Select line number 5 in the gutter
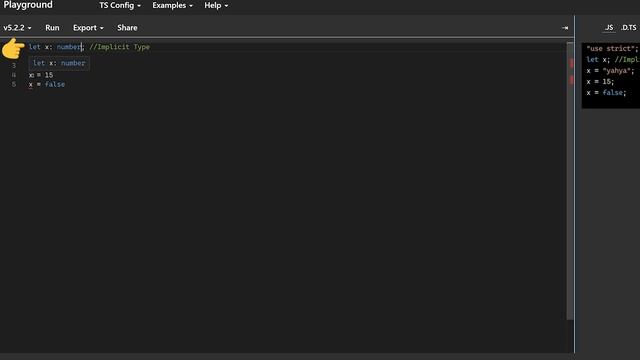This screenshot has height=360, width=640. coord(14,84)
